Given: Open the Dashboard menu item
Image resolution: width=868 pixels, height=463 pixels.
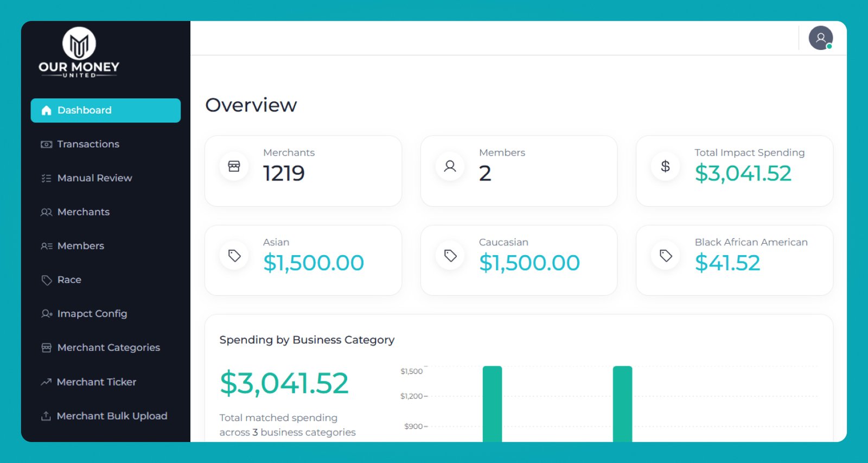Looking at the screenshot, I should [x=106, y=110].
